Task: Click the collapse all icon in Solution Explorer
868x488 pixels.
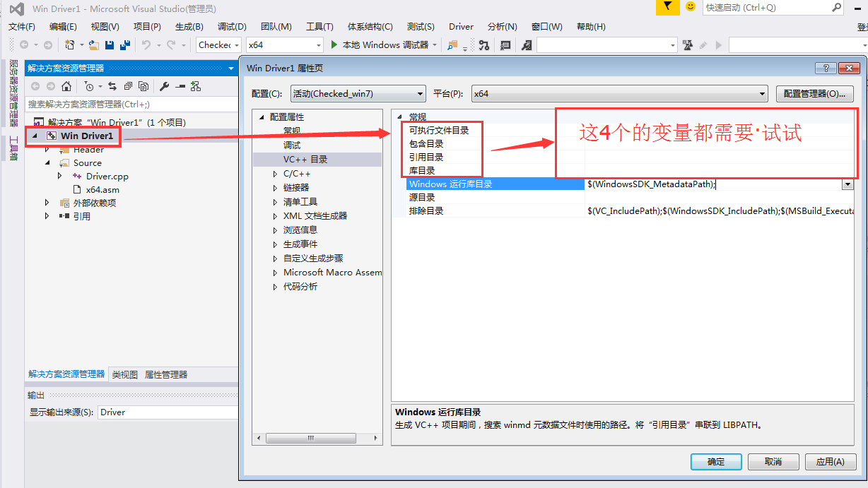Action: [x=128, y=86]
